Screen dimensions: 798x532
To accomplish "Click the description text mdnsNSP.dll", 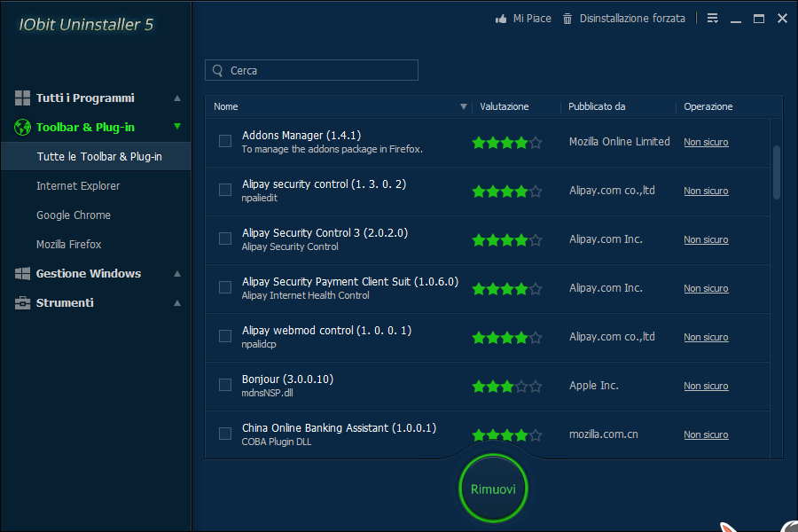I will (x=267, y=393).
